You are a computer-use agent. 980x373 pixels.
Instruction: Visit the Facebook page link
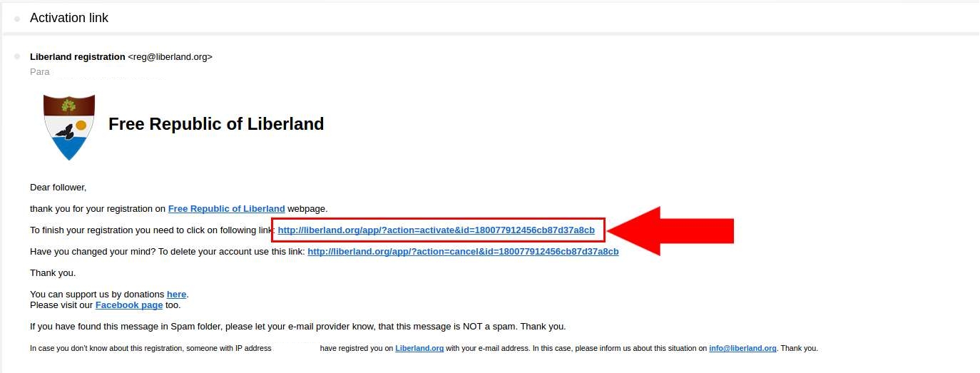129,305
